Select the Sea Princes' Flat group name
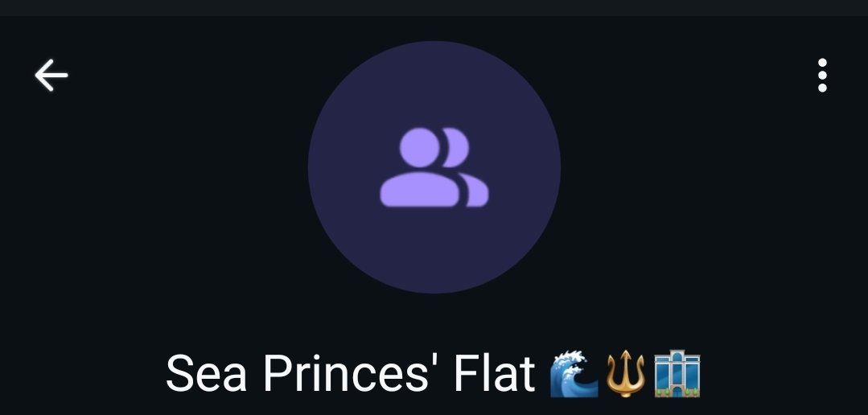 434,373
